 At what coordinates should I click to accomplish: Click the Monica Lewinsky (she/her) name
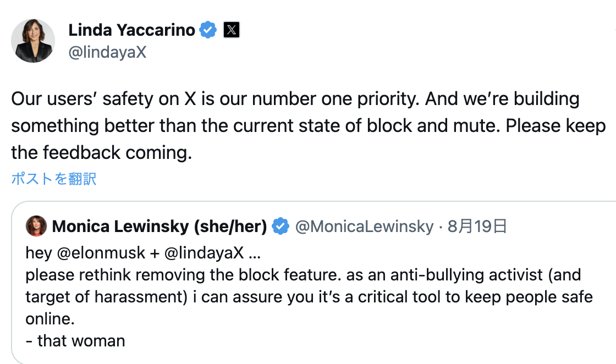pos(159,227)
